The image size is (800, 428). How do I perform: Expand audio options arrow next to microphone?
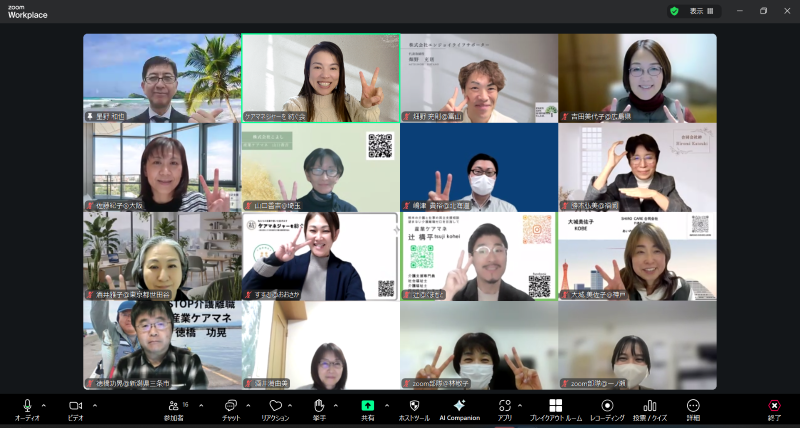[44, 405]
